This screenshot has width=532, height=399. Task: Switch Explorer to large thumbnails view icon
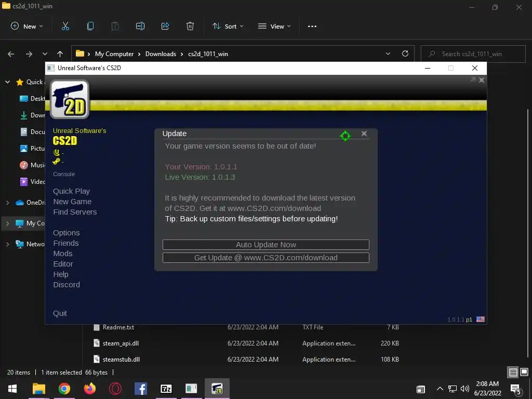click(524, 372)
